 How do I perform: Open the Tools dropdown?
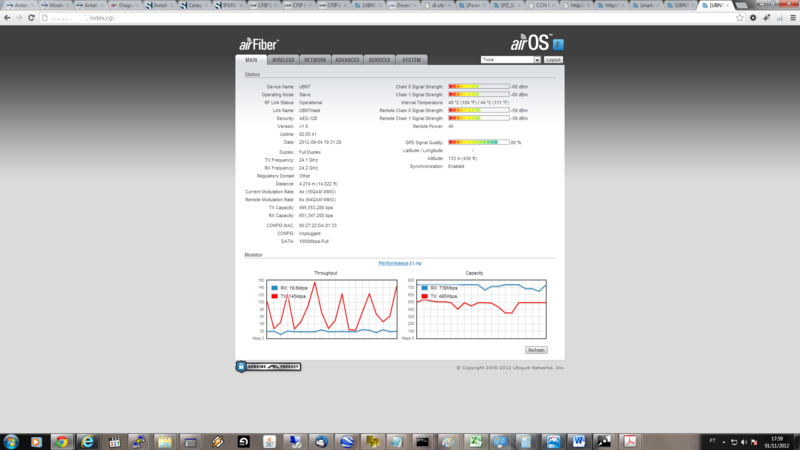[x=510, y=60]
